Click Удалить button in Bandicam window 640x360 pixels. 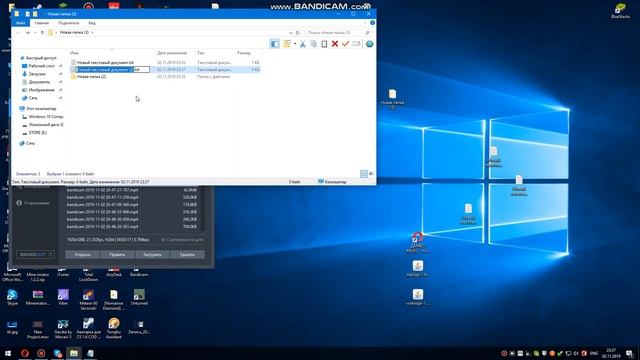tap(187, 255)
